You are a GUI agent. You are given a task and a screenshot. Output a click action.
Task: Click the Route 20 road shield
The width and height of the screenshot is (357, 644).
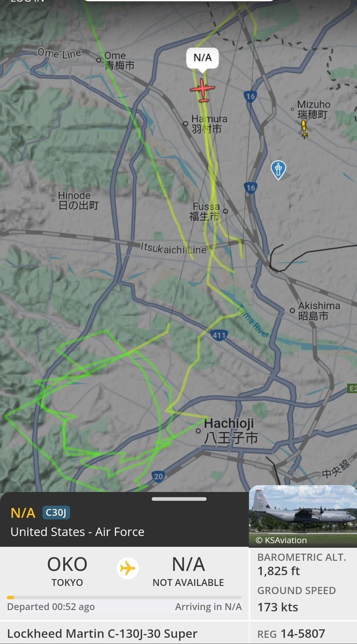coord(158,476)
